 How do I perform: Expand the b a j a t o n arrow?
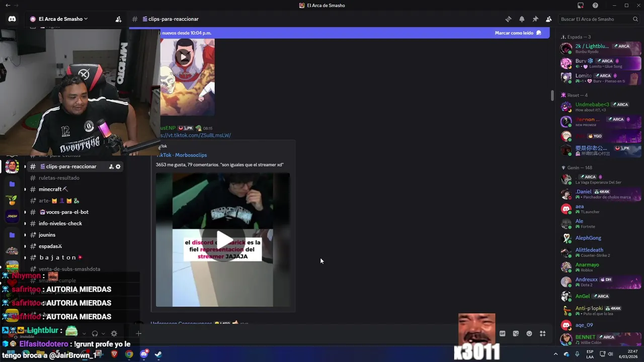[x=25, y=258]
